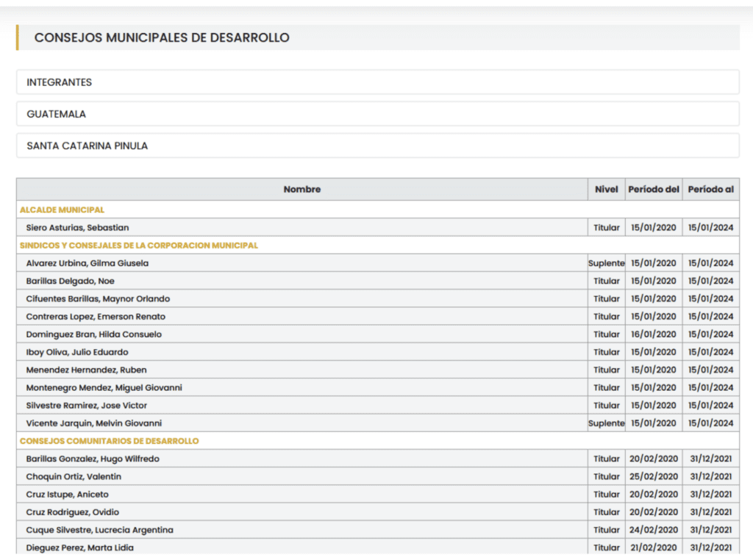753x560 pixels.
Task: Select the CONSEJOS COMUNITARIOS DE DESARROLLO heading
Action: coord(109,441)
